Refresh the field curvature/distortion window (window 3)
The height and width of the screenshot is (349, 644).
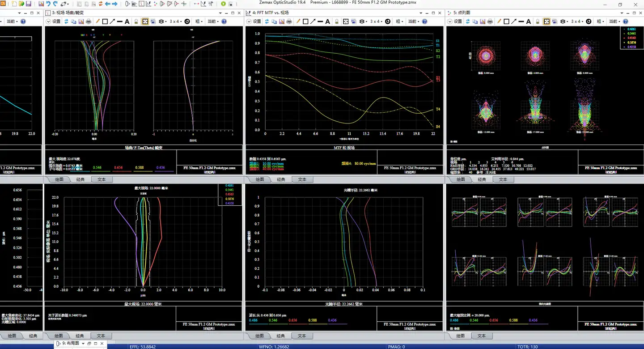66,21
